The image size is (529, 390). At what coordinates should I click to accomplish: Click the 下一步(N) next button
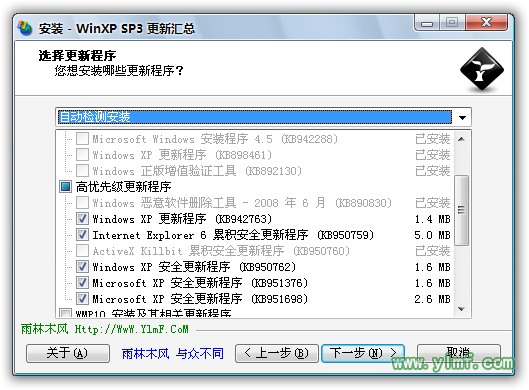(x=363, y=353)
